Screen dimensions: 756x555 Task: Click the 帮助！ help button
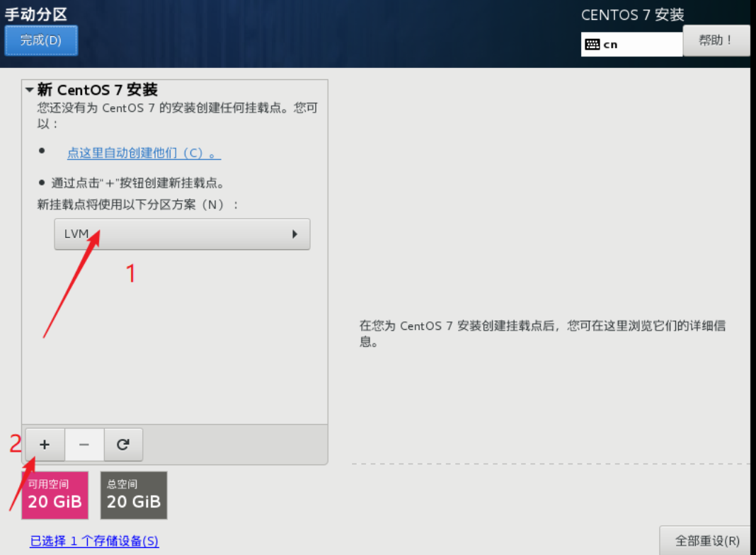716,40
